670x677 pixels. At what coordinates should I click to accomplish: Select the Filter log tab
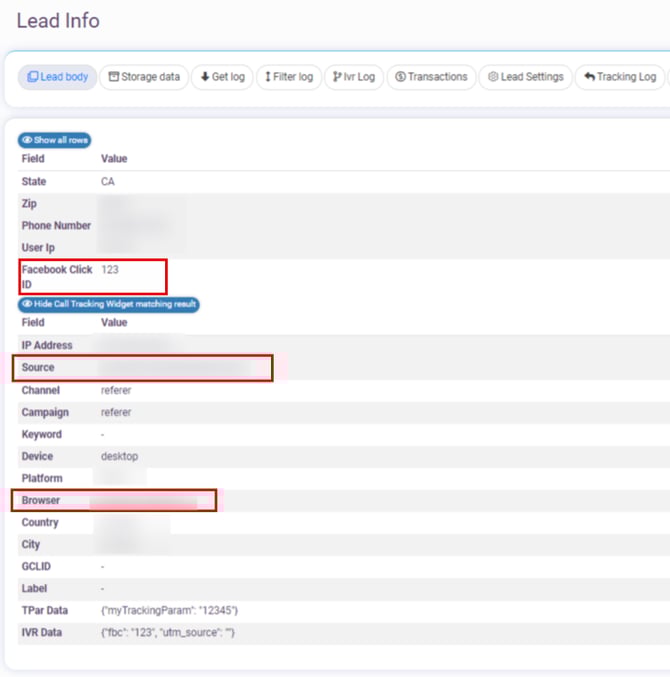point(288,77)
